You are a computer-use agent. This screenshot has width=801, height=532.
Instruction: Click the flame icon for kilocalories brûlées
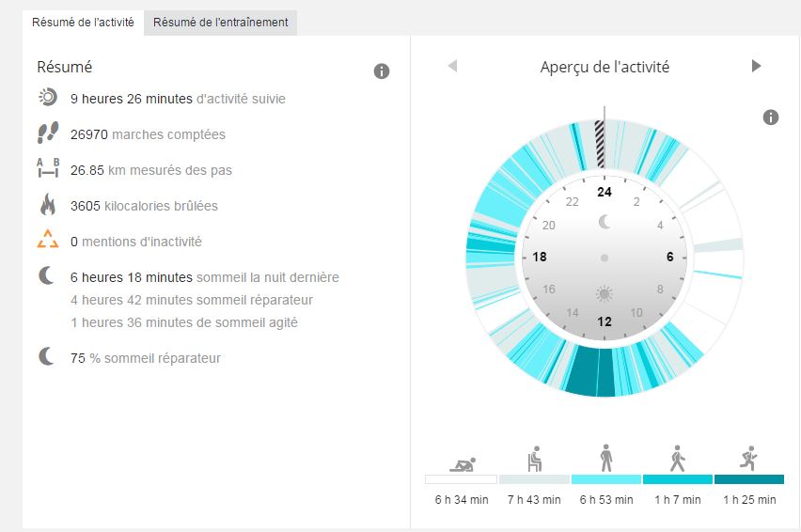47,205
